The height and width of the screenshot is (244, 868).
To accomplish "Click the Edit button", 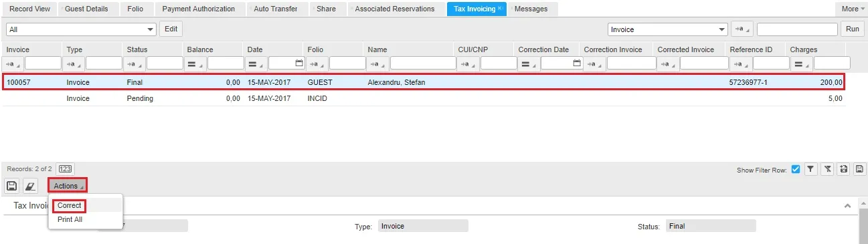I will click(x=171, y=29).
